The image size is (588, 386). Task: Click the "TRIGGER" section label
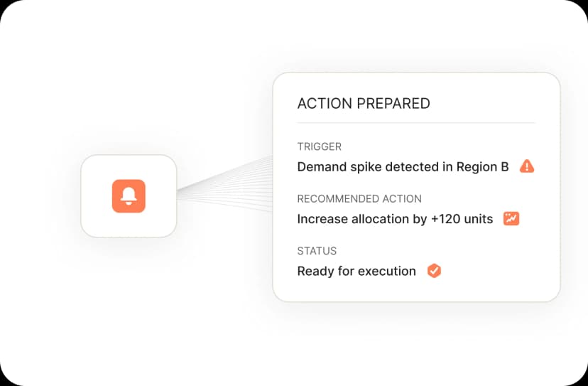click(319, 146)
